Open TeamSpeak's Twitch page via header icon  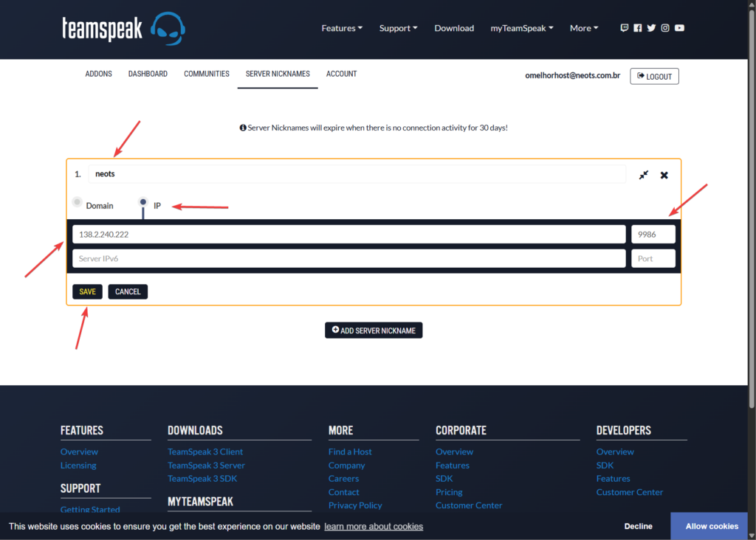click(x=624, y=27)
